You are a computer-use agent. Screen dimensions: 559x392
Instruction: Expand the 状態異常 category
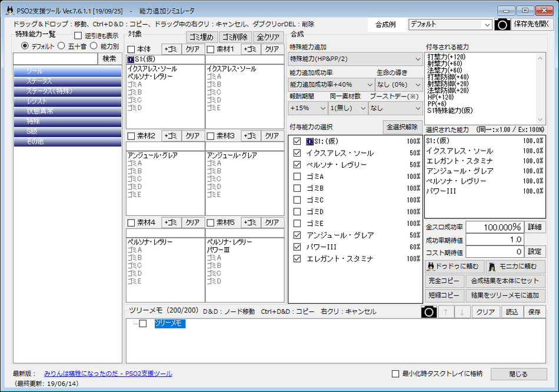[68, 111]
